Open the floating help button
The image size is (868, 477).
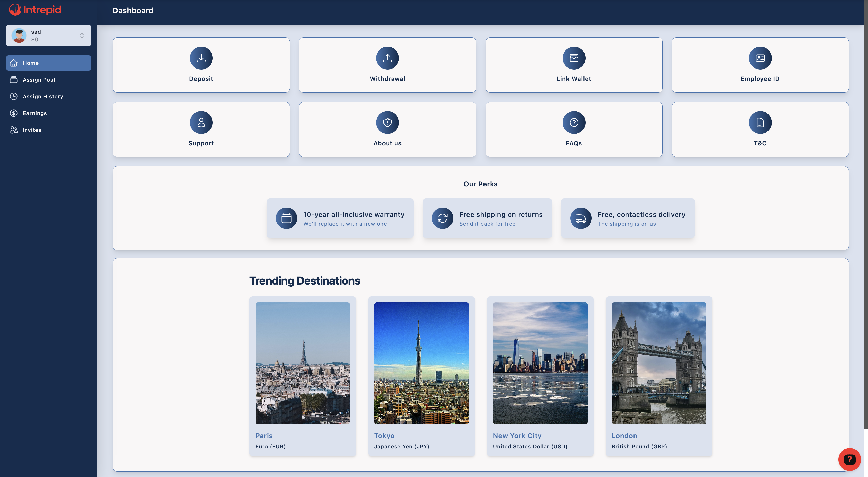[x=849, y=459]
